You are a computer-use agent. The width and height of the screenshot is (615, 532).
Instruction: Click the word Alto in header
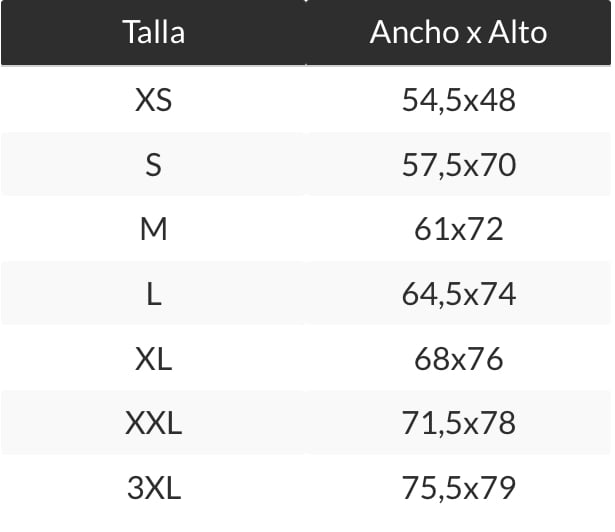[517, 32]
